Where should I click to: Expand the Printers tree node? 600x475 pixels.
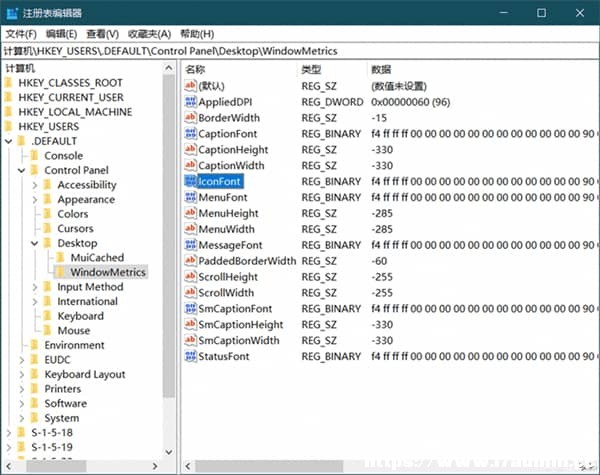point(22,389)
